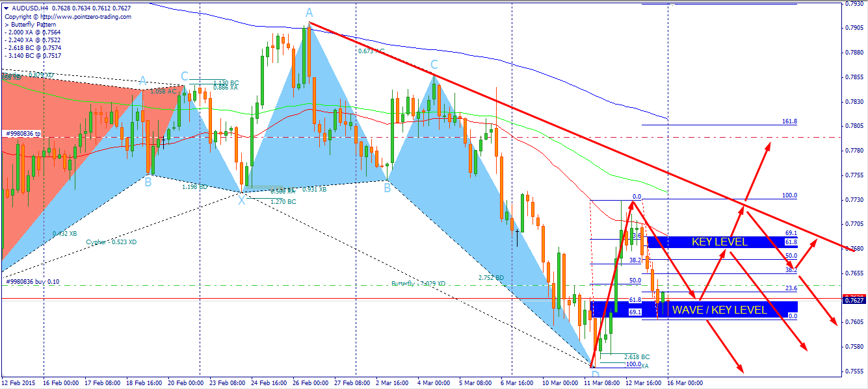The image size is (868, 389).
Task: Select the pattern point label X
Action: click(x=242, y=201)
